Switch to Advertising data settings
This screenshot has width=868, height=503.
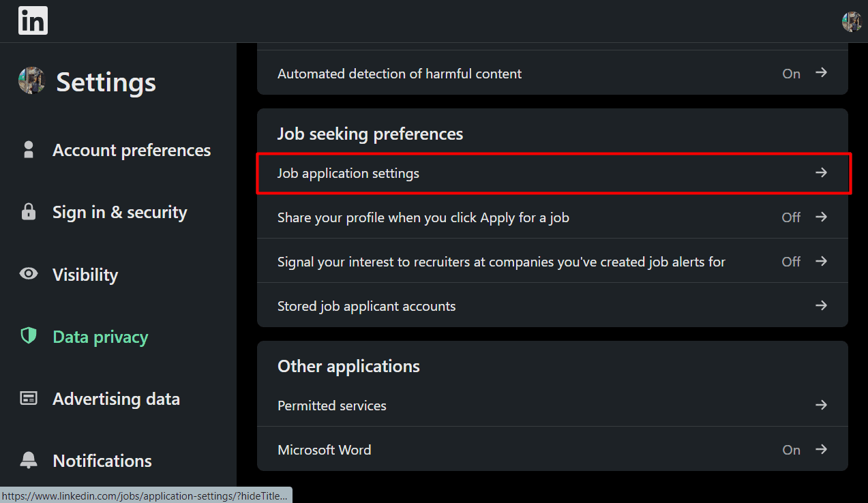116,399
